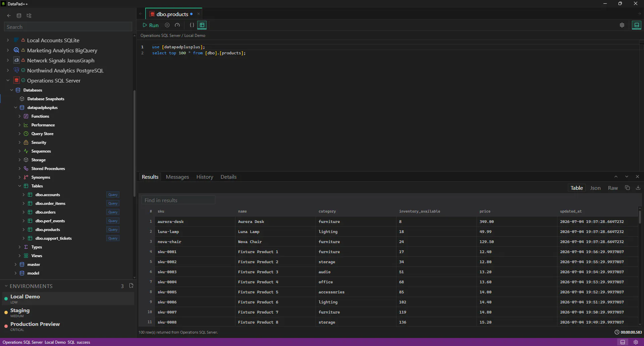Click the panel toggle icon in status bar
The width and height of the screenshot is (644, 346).
click(x=623, y=342)
